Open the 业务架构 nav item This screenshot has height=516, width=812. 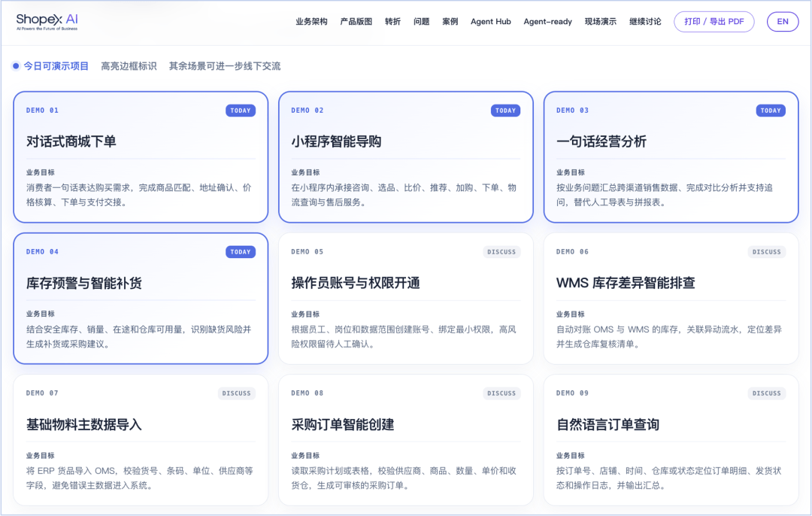pyautogui.click(x=311, y=21)
